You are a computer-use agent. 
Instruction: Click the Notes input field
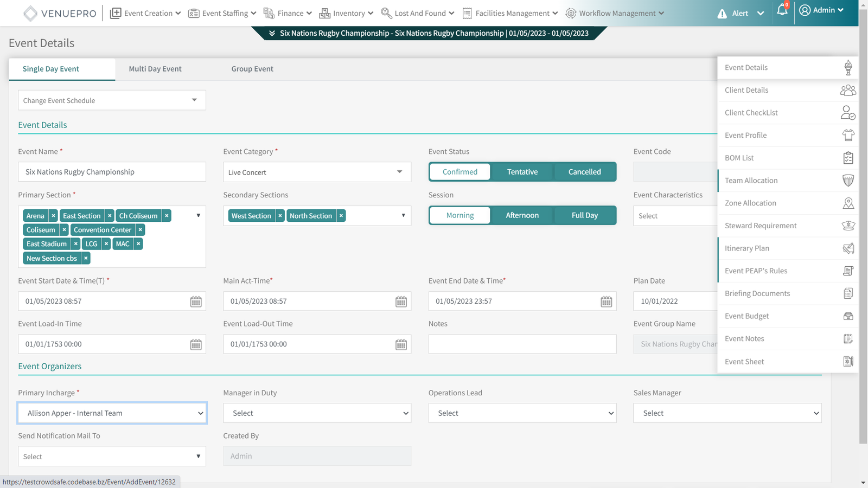tap(522, 344)
